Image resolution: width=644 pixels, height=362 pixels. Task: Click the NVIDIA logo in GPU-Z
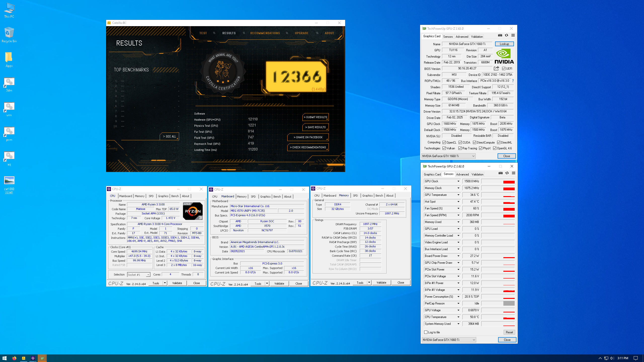coord(504,56)
